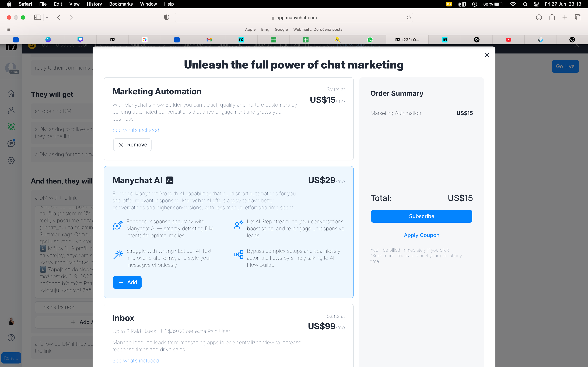588x367 pixels.
Task: Click the Subscribe button
Action: point(422,216)
